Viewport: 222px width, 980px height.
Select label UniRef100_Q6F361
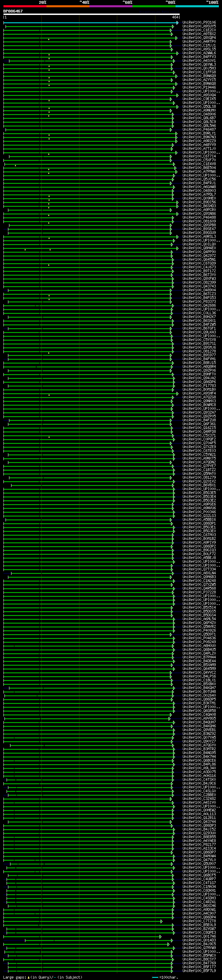point(199,424)
